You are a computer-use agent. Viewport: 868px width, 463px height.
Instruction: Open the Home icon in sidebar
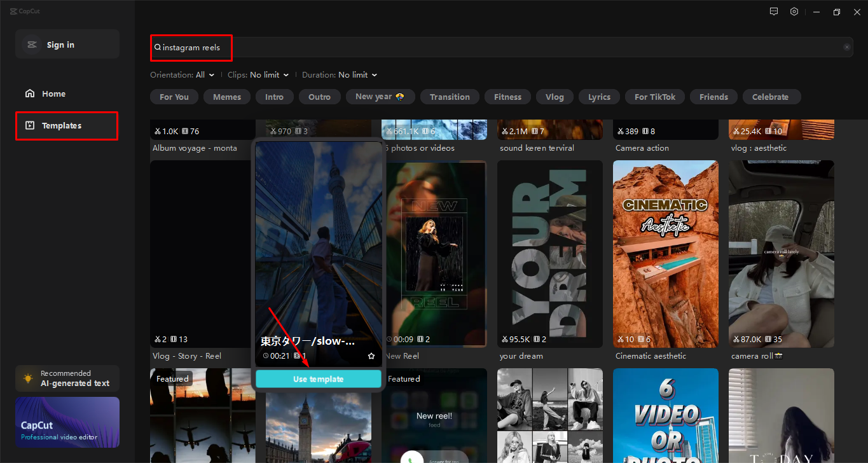[x=29, y=93]
